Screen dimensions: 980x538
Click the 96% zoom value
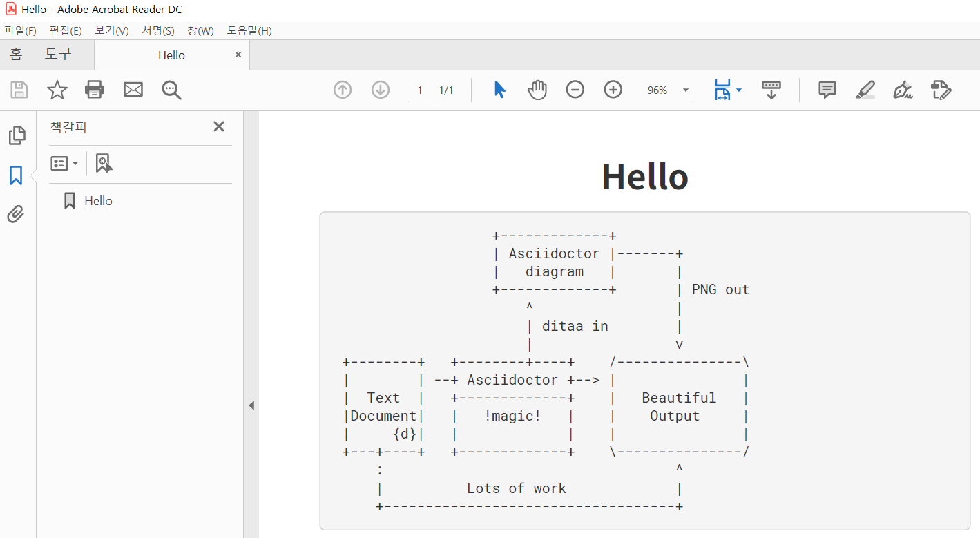point(657,90)
